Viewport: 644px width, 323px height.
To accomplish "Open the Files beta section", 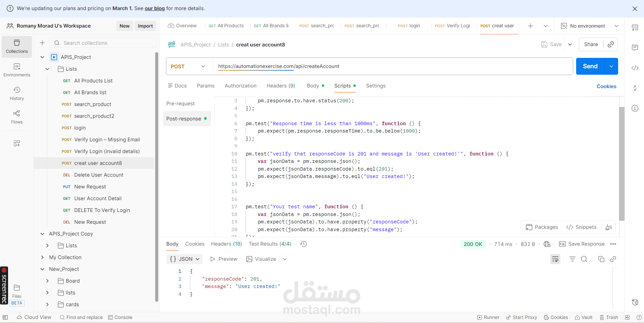I will point(17,295).
